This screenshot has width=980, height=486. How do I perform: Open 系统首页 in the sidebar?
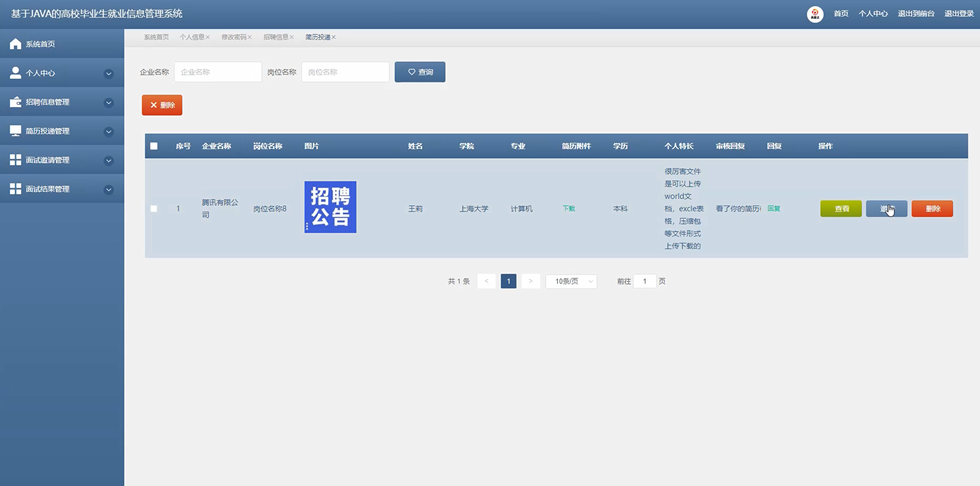point(62,44)
